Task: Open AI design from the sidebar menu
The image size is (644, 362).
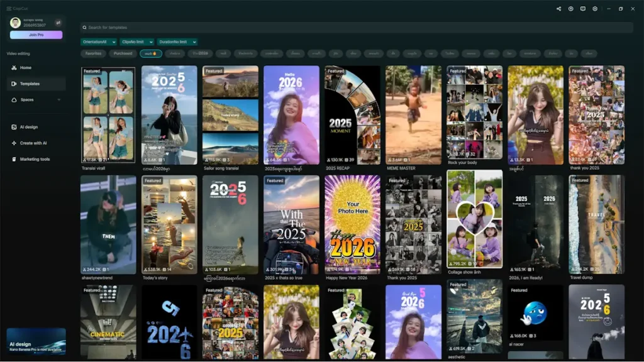Action: pos(29,127)
